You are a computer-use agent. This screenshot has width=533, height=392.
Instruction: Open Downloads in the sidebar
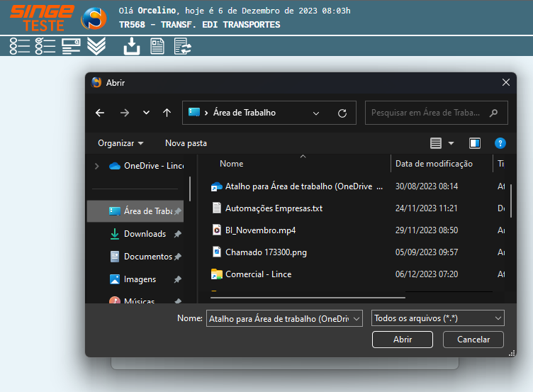138,234
